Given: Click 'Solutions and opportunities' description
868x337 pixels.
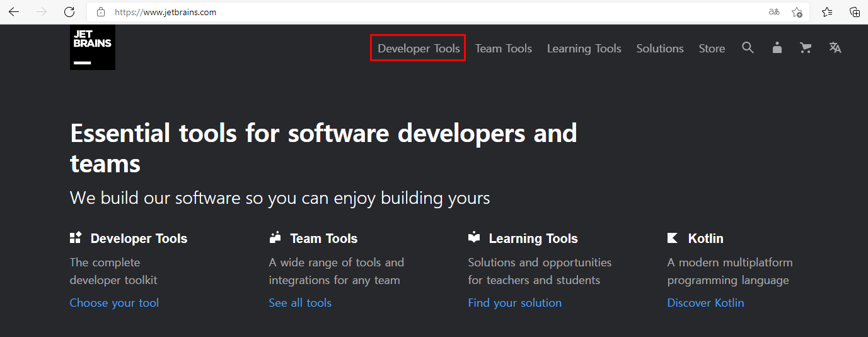Looking at the screenshot, I should click(x=540, y=271).
